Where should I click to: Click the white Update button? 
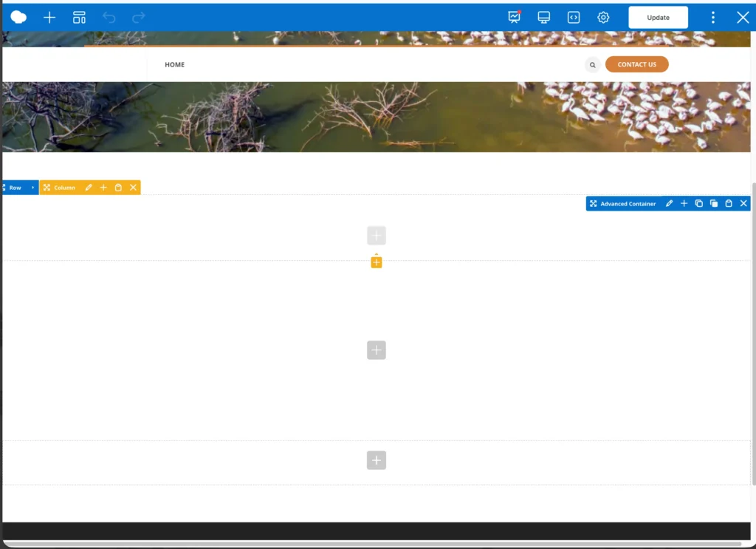658,18
